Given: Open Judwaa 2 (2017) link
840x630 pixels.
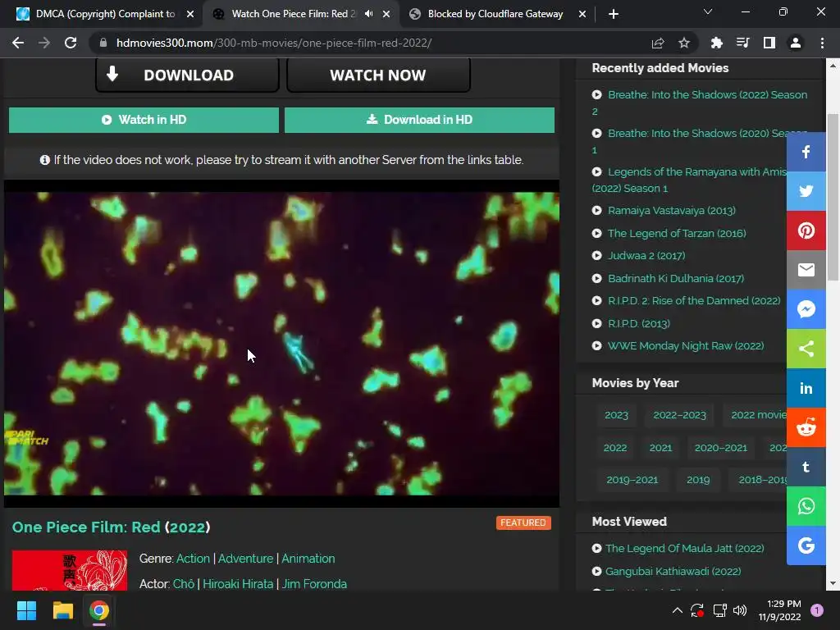Looking at the screenshot, I should click(x=646, y=256).
